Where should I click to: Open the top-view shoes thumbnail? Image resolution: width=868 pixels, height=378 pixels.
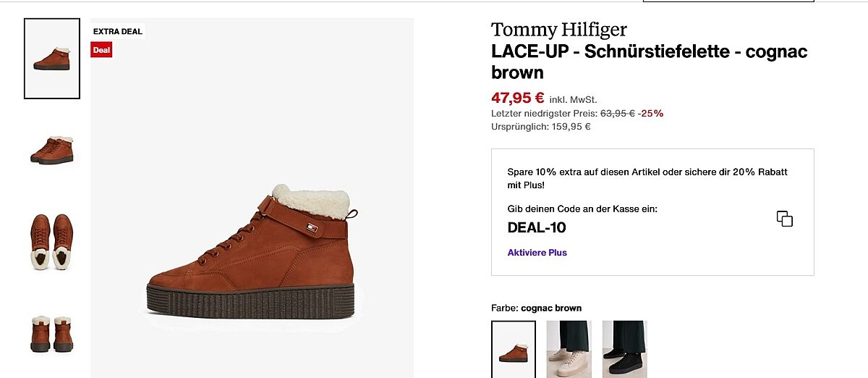tap(52, 242)
